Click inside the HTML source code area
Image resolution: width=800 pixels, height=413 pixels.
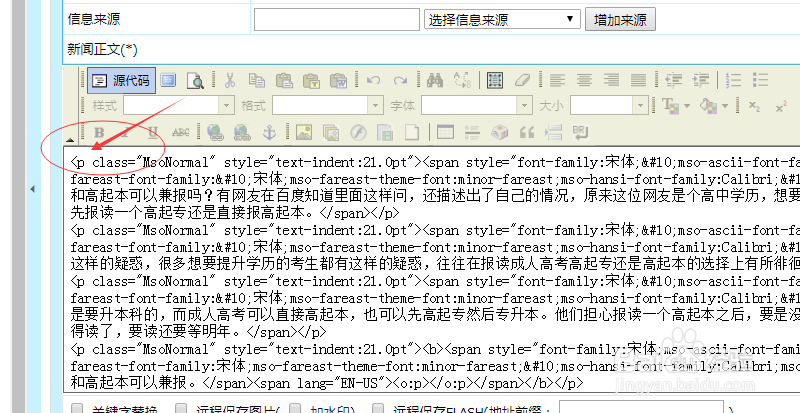point(434,272)
